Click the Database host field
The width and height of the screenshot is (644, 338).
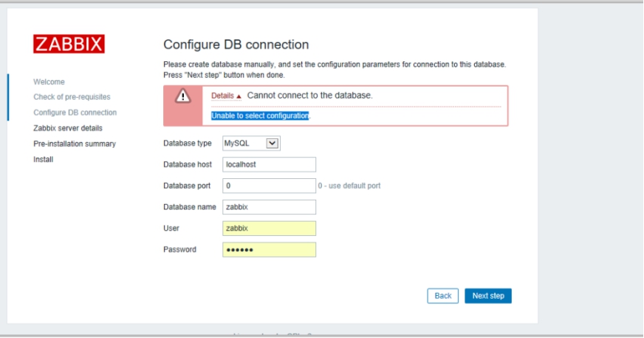click(269, 164)
